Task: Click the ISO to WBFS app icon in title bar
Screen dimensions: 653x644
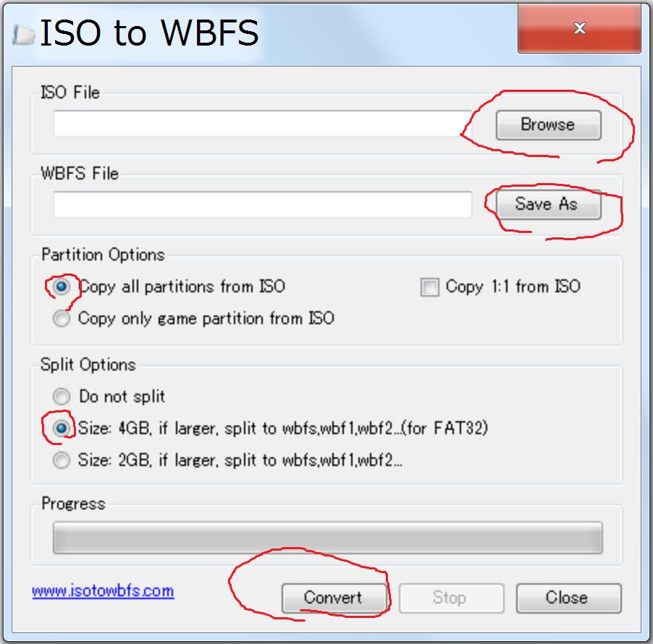Action: [x=23, y=34]
